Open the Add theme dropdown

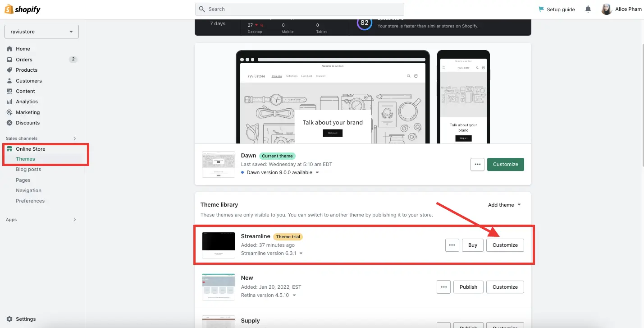(x=503, y=204)
